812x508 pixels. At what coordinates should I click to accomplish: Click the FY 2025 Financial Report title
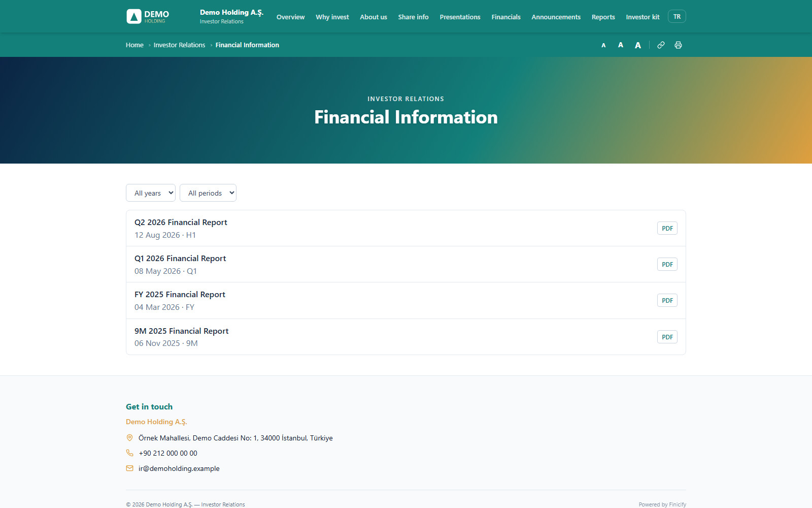click(180, 295)
